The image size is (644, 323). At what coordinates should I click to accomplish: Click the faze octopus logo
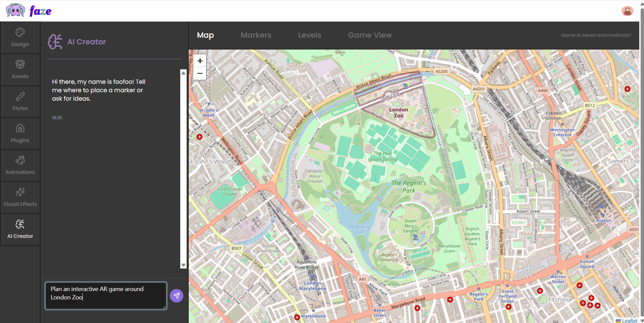point(15,10)
